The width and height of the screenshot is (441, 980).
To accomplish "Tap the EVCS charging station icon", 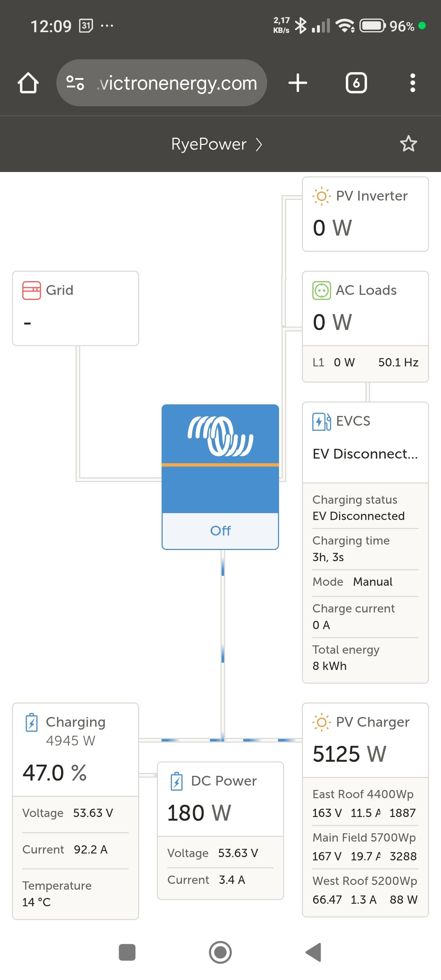I will click(321, 421).
